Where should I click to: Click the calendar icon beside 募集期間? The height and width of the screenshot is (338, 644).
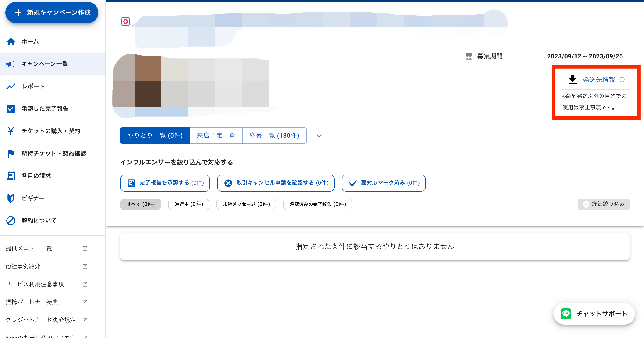(x=469, y=56)
